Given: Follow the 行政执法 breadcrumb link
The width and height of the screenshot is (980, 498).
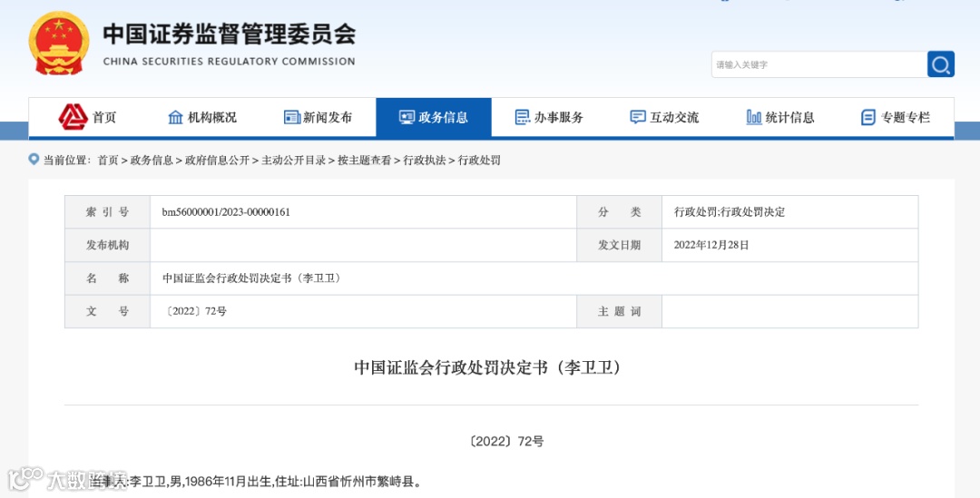Looking at the screenshot, I should pos(425,160).
